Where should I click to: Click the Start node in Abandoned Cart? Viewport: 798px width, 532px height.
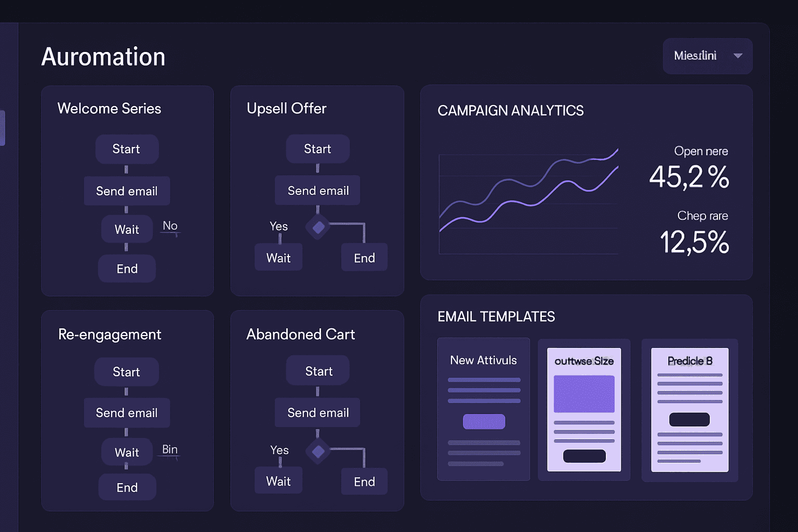[317, 370]
